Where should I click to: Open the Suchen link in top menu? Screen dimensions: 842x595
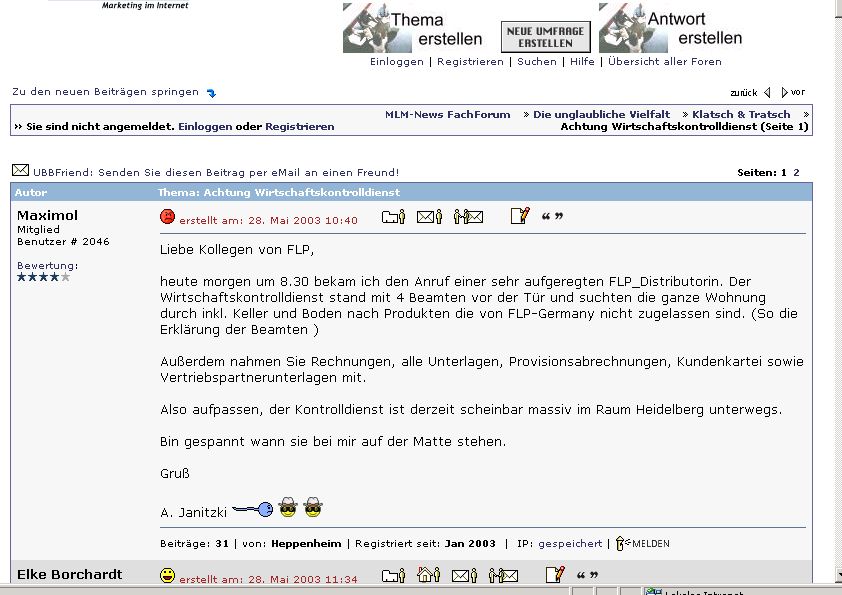pos(537,62)
